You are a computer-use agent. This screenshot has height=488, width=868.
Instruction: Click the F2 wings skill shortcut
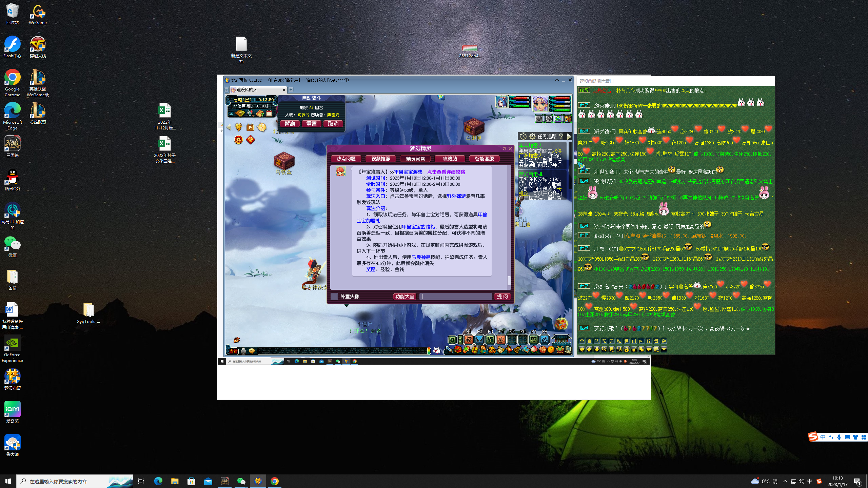[479, 339]
